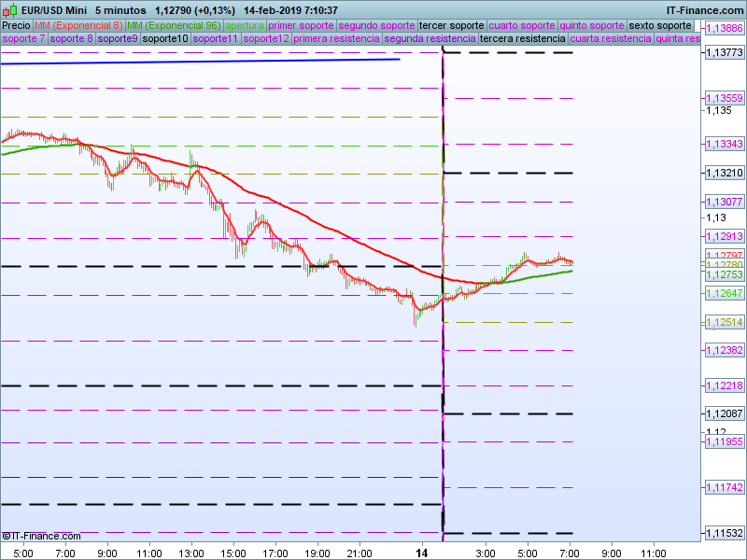Open the MM (Exponencial 8) indicator label
The width and height of the screenshot is (747, 560).
coord(78,25)
